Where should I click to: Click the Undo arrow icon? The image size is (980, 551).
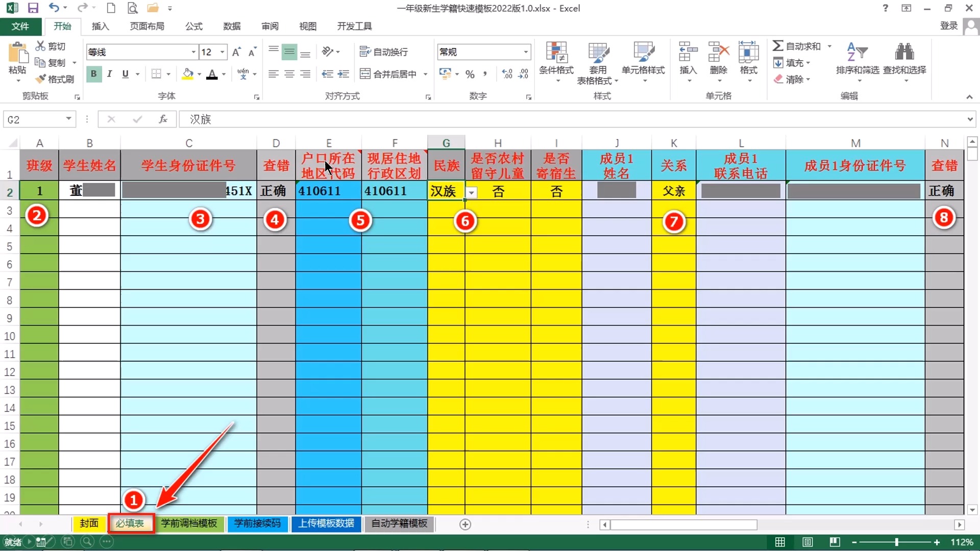[54, 8]
